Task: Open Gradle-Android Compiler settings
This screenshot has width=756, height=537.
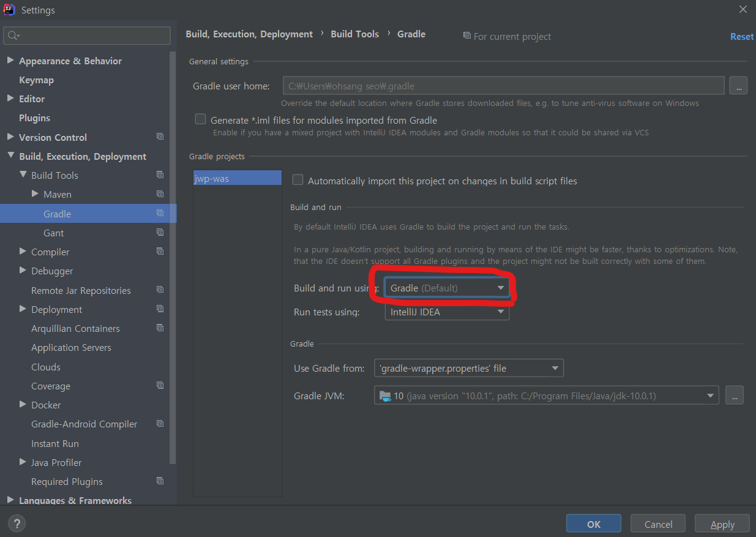Action: point(84,424)
